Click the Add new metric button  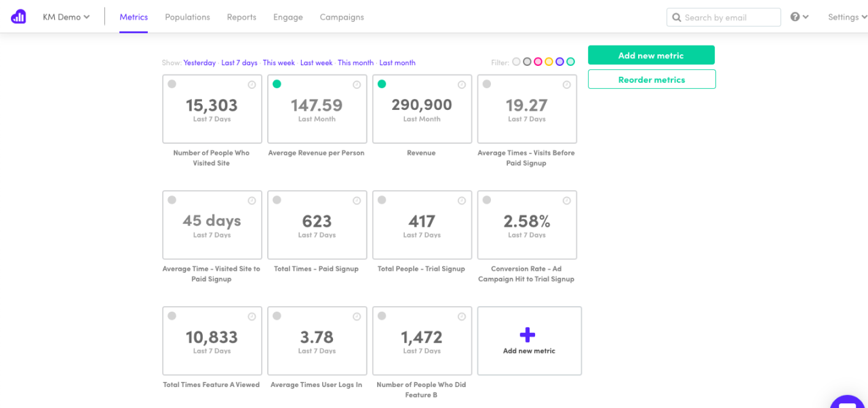pos(651,55)
